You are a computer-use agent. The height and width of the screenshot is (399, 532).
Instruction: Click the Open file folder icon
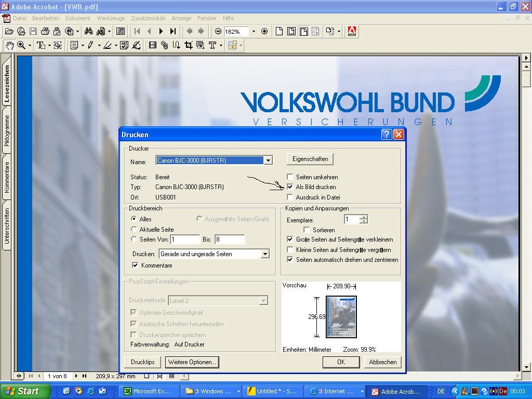9,31
